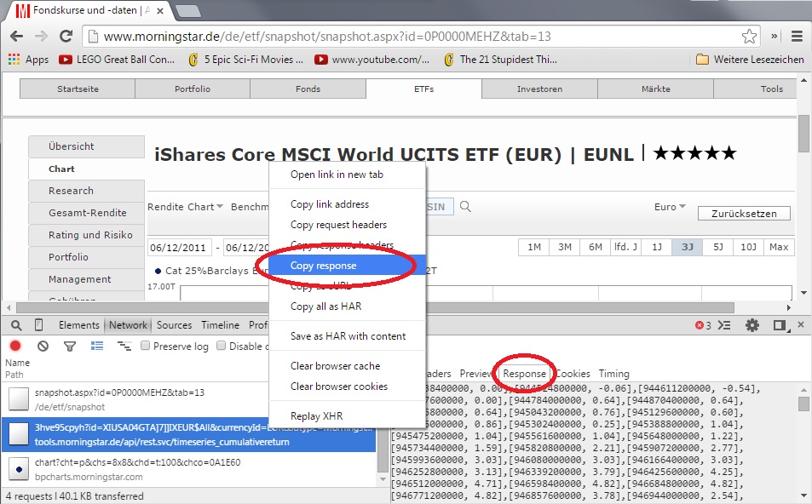This screenshot has height=504, width=812.
Task: Toggle device mode phone icon
Action: pos(38,325)
